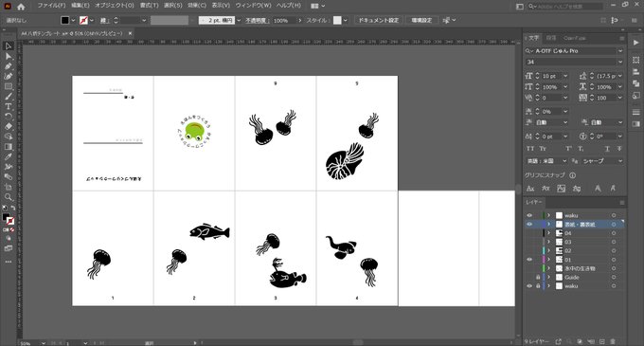Select the Curvature tool
Viewport: 644px width, 346px height.
[9, 76]
